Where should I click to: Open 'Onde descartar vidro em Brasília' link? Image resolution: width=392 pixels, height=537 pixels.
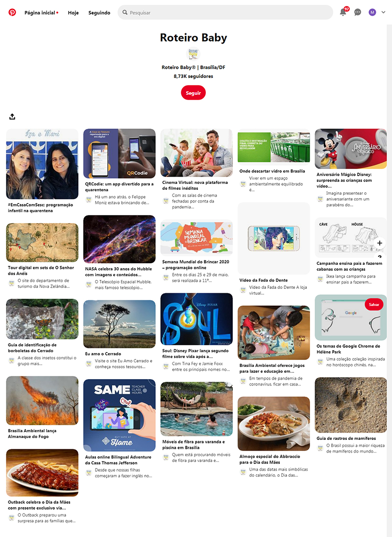pos(272,171)
